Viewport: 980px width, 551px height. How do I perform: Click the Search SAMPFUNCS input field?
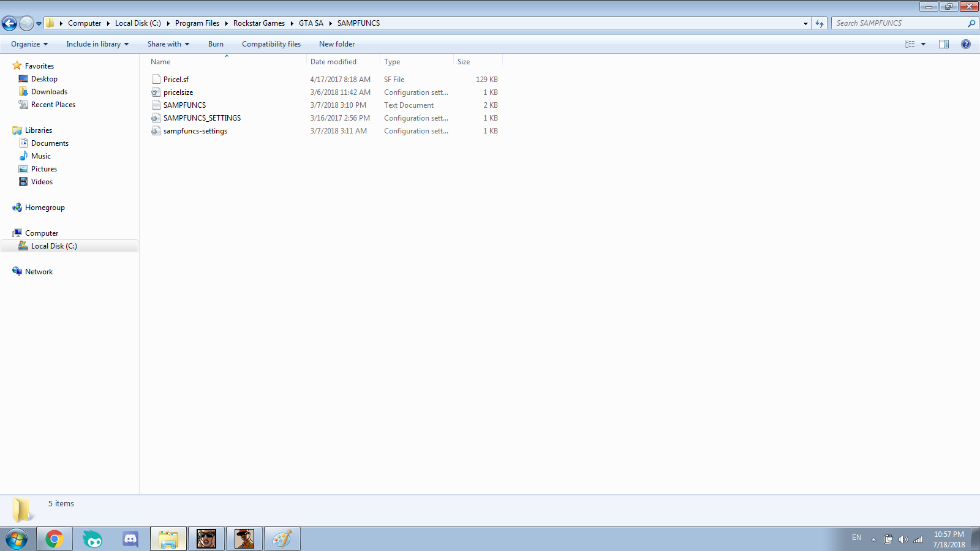tap(897, 23)
